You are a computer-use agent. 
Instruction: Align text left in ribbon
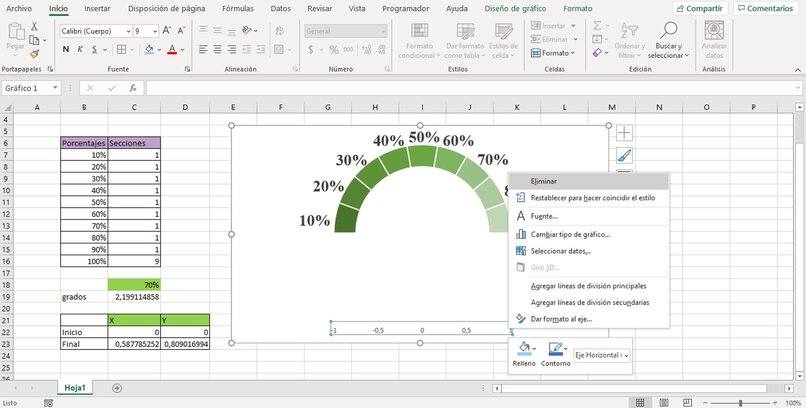[203, 49]
